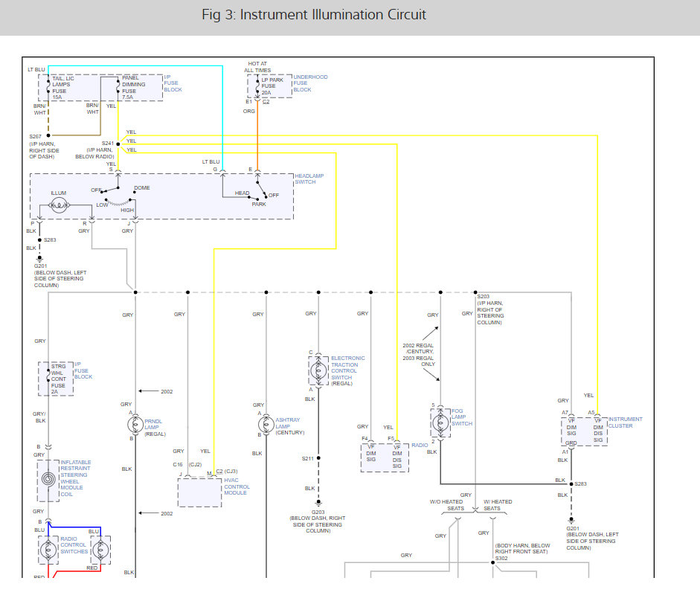
Task: Click the 'LP PARK FUSE 20A' text
Action: pyautogui.click(x=272, y=86)
